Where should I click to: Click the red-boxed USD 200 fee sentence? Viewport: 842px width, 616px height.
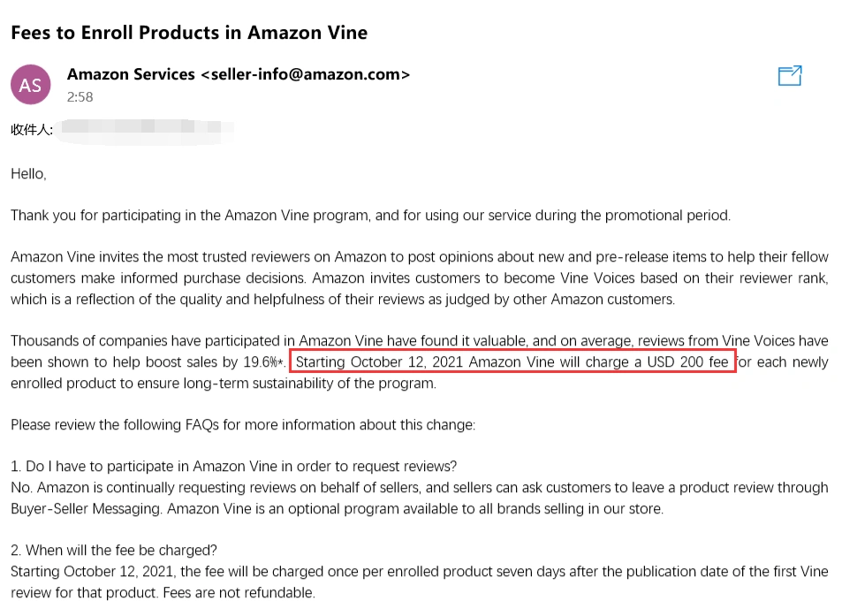tap(512, 362)
